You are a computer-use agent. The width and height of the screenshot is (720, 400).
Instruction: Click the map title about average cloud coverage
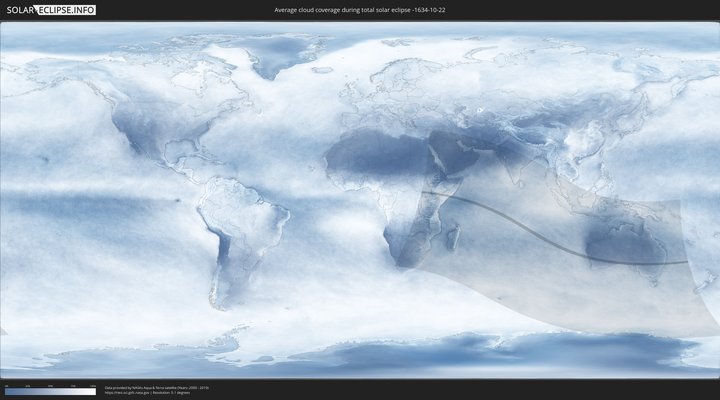point(359,9)
